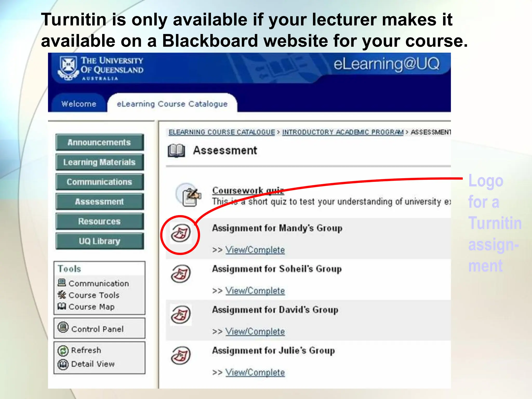This screenshot has width=532, height=399.
Task: Switch to Detail View link text
Action: pyautogui.click(x=93, y=364)
